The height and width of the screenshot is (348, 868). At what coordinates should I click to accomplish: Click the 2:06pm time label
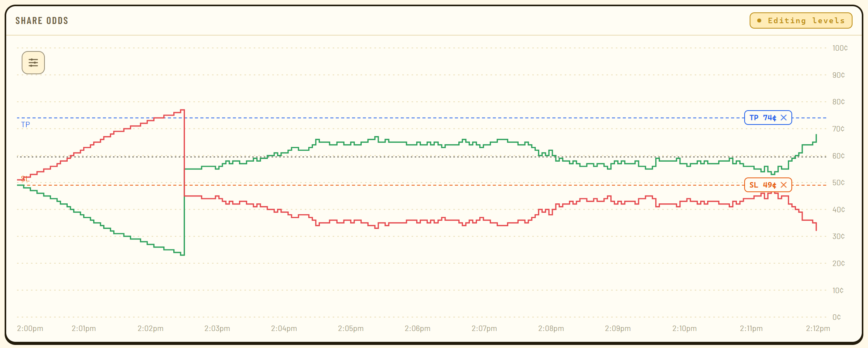(x=417, y=328)
